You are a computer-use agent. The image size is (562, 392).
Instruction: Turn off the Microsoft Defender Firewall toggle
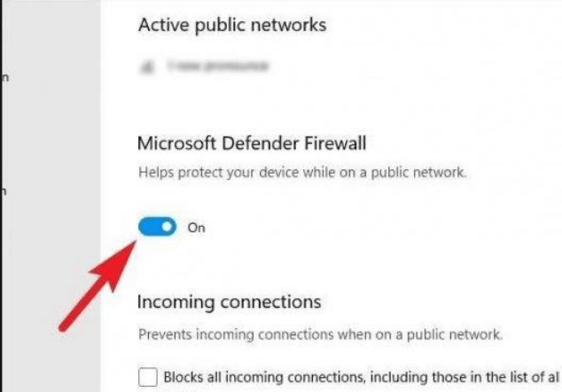point(158,227)
